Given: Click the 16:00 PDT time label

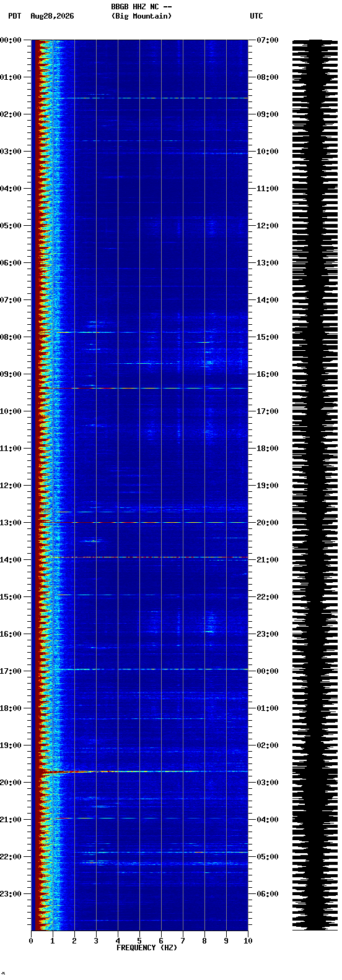Looking at the screenshot, I should tap(11, 634).
